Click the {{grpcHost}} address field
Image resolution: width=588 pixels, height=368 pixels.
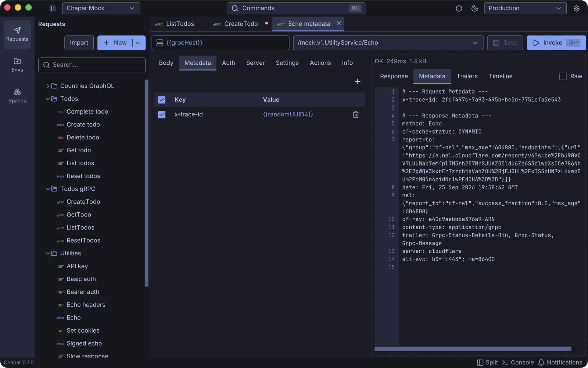tap(220, 43)
